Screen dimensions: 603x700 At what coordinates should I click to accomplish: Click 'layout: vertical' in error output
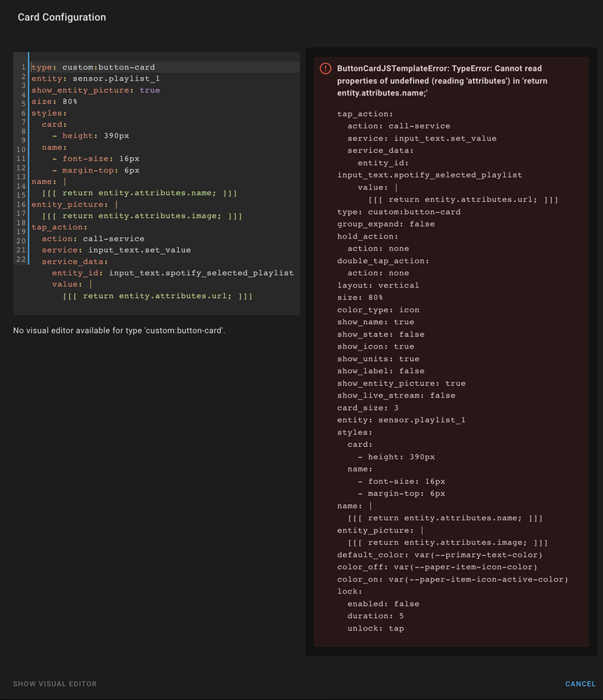pyautogui.click(x=378, y=285)
